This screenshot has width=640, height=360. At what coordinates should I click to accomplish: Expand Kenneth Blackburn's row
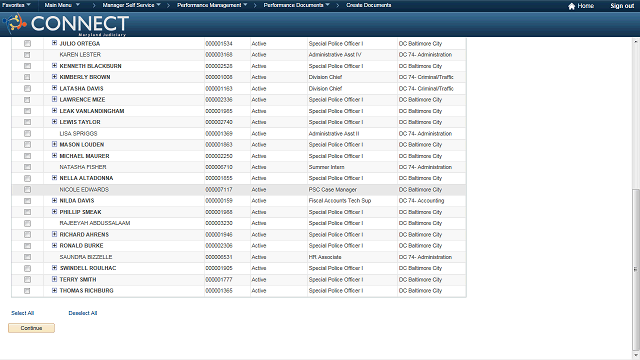(54, 65)
